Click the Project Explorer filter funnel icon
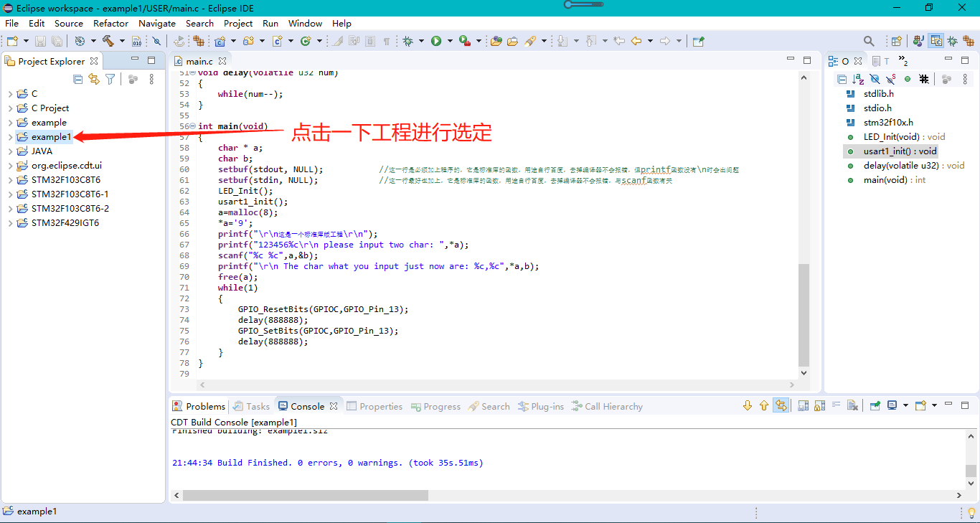 click(x=110, y=80)
